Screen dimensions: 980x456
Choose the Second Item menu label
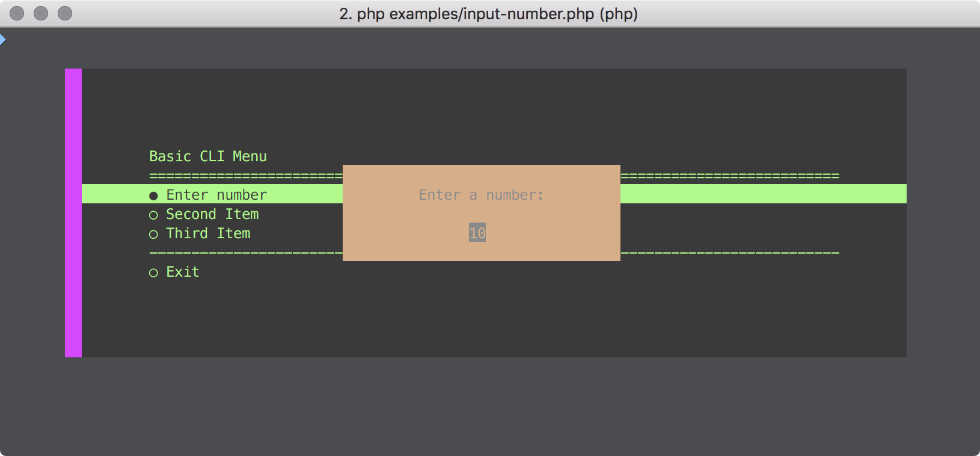point(212,214)
